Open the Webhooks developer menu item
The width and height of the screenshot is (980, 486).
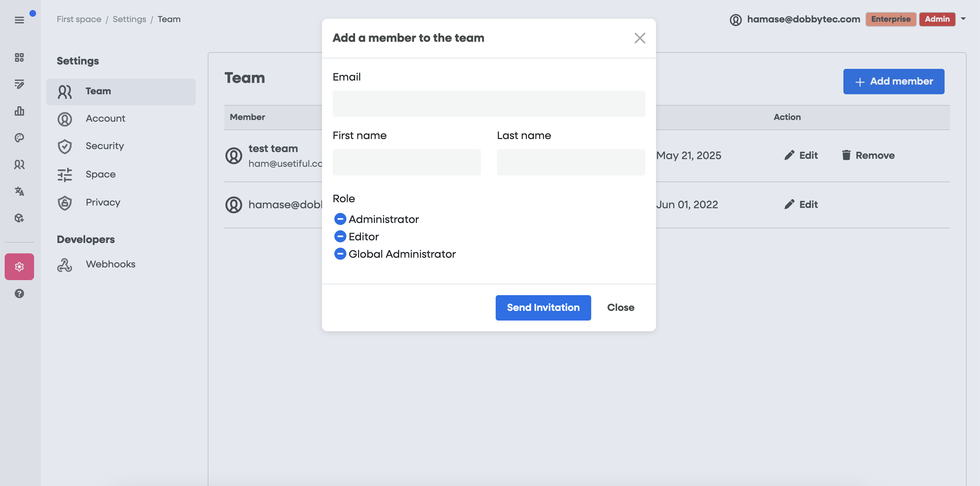click(110, 264)
